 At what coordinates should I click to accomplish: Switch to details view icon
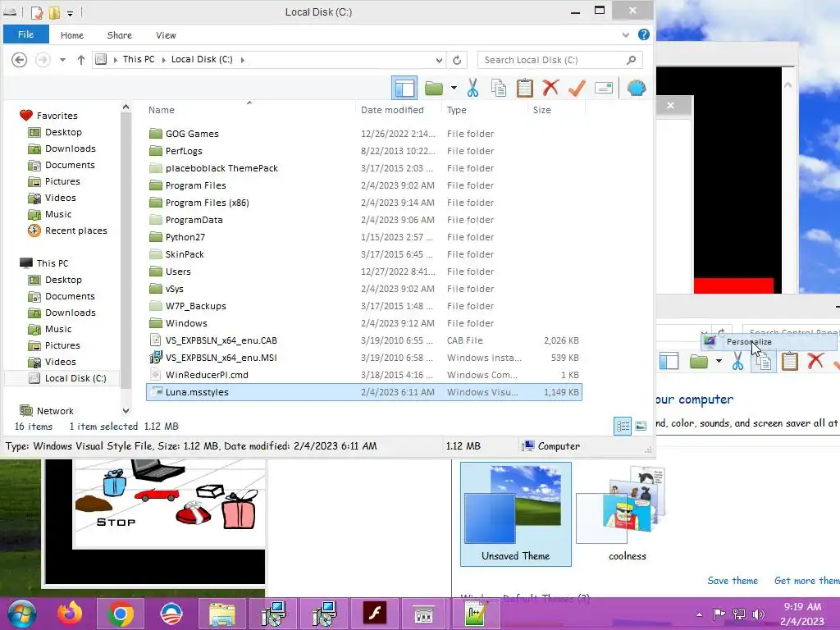coord(623,427)
